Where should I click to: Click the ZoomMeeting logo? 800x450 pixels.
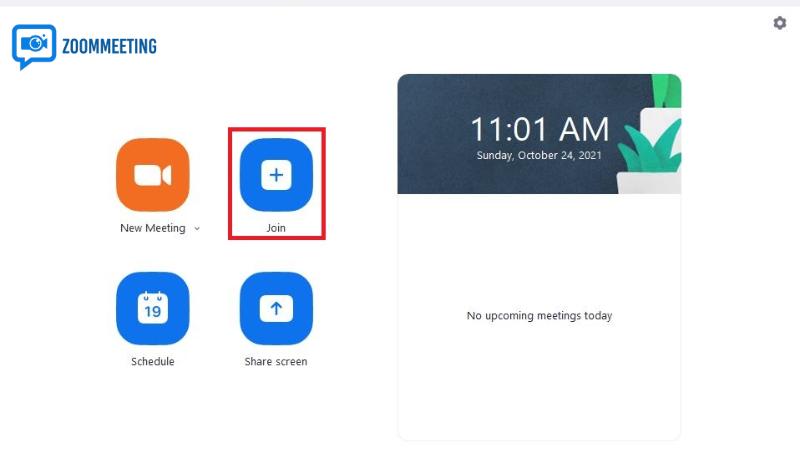click(84, 47)
